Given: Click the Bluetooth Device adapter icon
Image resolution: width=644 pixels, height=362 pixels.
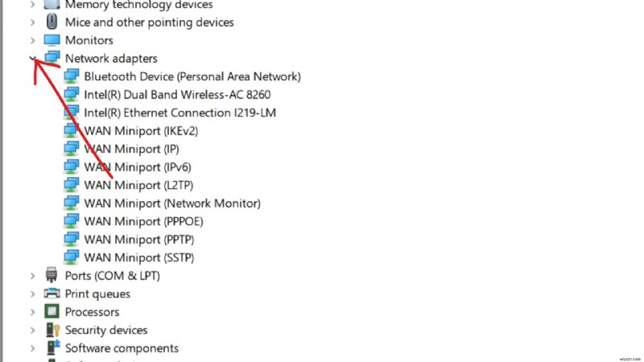Looking at the screenshot, I should click(72, 76).
